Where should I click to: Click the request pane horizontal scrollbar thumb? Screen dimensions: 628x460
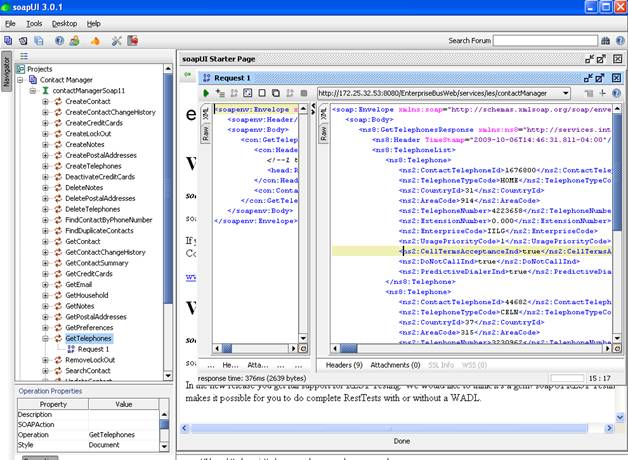(227, 348)
